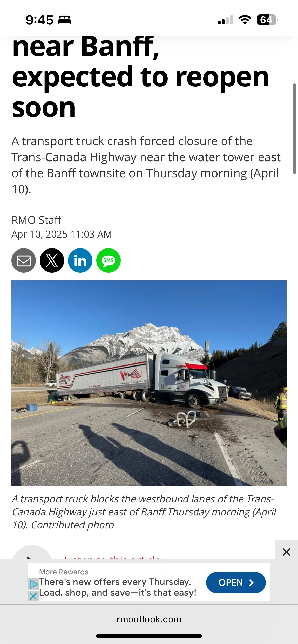Share article via email icon

[x=24, y=260]
